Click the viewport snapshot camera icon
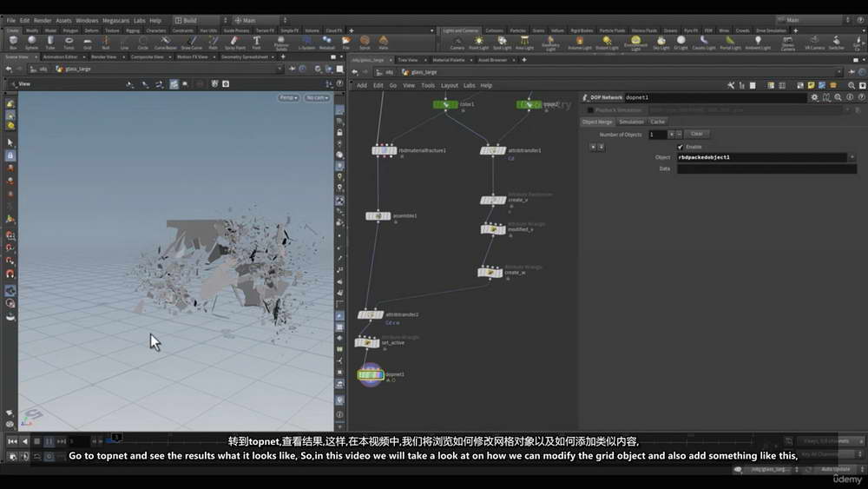The width and height of the screenshot is (868, 489). (226, 83)
